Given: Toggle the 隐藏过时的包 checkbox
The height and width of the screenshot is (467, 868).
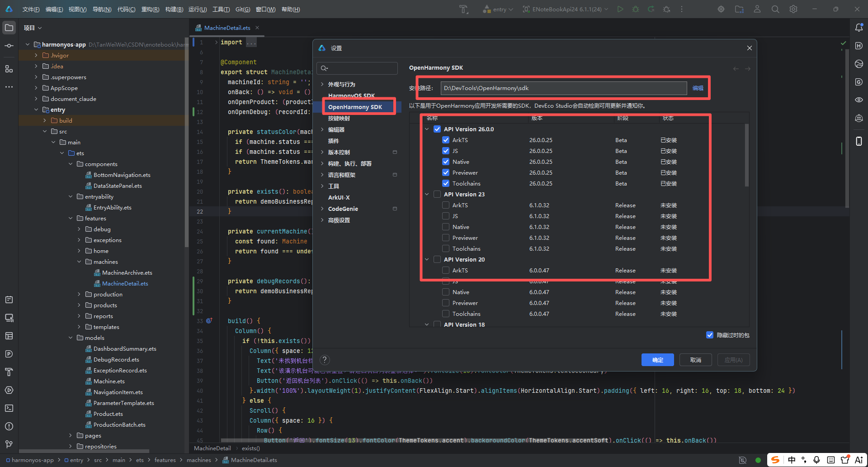Looking at the screenshot, I should (710, 335).
